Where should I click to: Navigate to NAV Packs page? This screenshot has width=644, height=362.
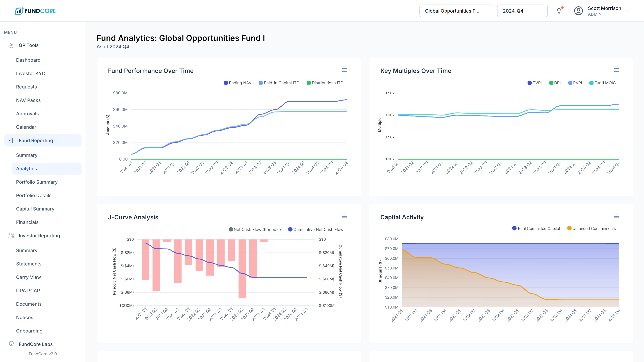(28, 100)
